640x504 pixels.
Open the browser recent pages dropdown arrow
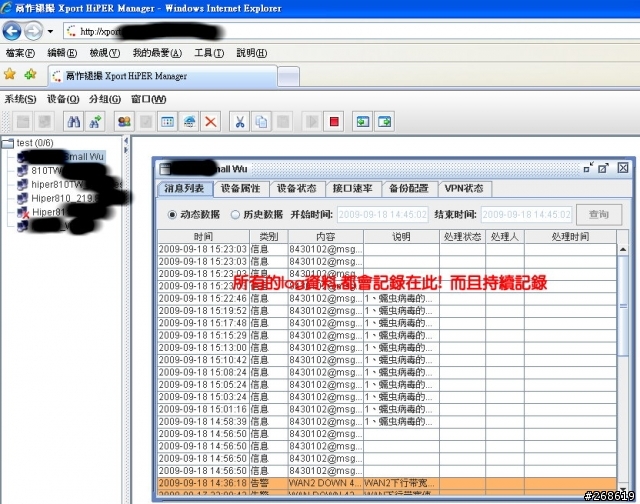[50, 31]
